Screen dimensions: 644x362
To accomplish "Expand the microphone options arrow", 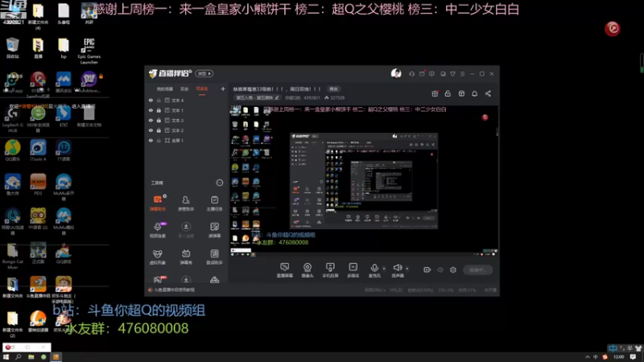I will [384, 269].
